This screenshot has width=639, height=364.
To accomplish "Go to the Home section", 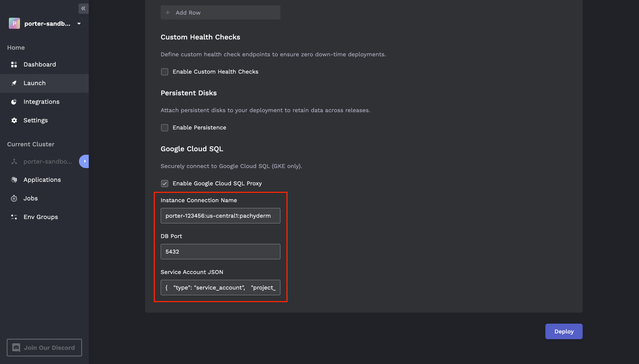I will tap(16, 47).
